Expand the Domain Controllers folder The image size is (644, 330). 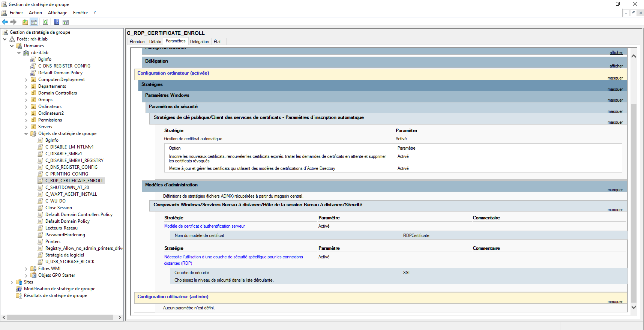pos(26,93)
